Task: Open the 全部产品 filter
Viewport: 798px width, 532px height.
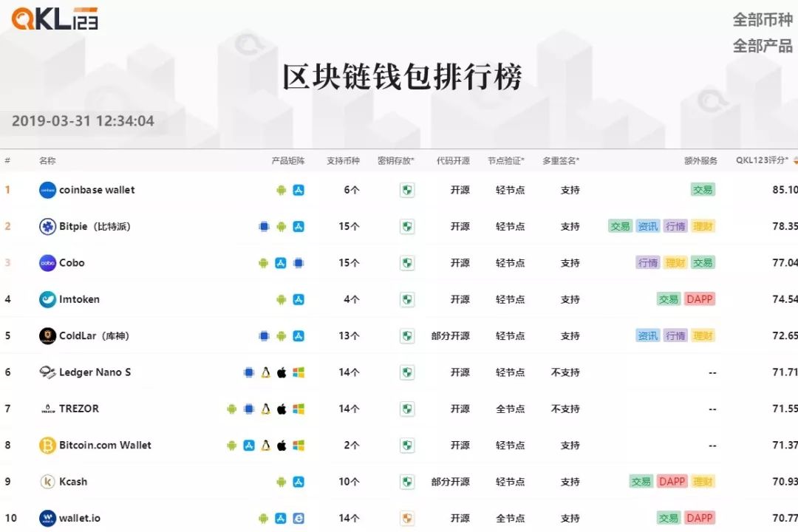Action: [763, 46]
